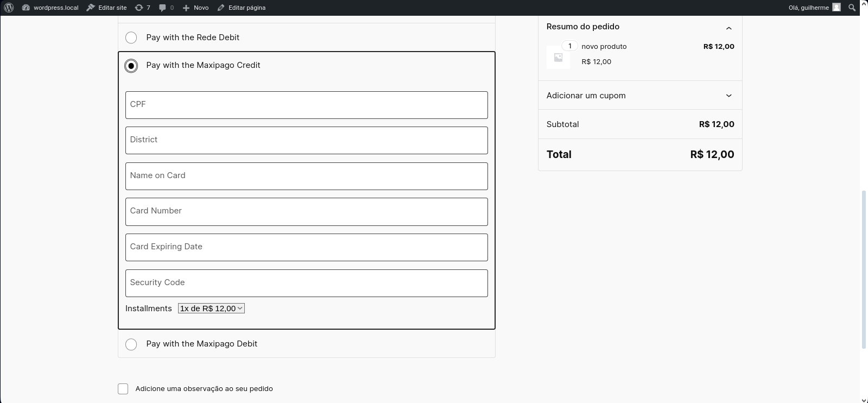
Task: Click the scrollbar up arrow
Action: 864,3
